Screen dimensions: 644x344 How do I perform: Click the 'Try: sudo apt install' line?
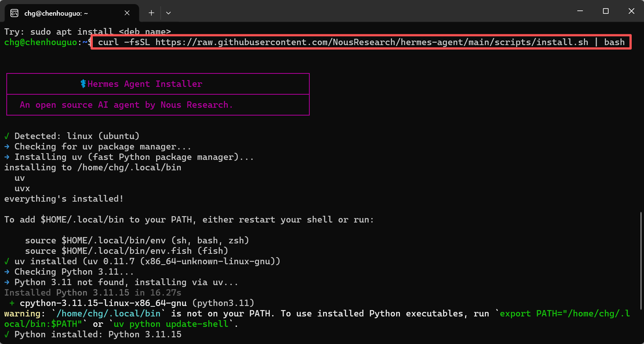(88, 32)
